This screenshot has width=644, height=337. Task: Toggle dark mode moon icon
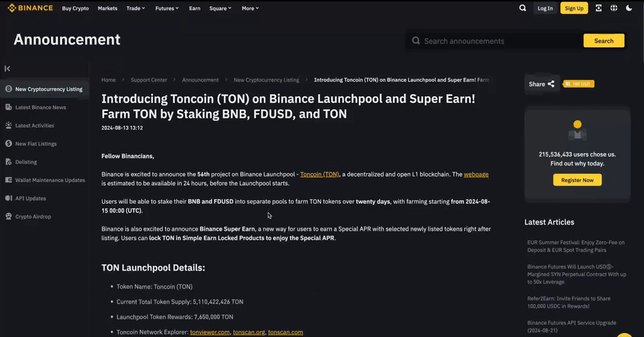click(x=629, y=8)
